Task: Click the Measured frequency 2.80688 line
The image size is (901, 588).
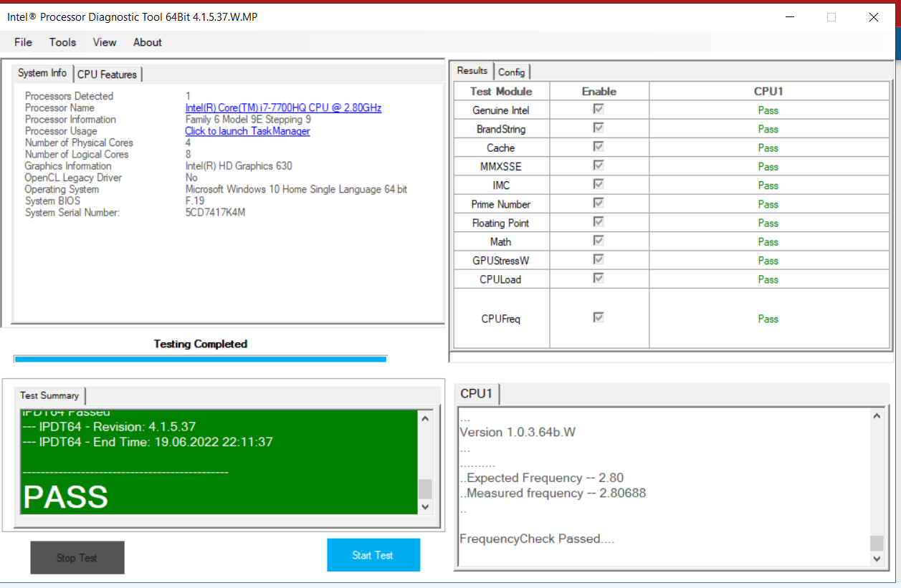Action: (553, 493)
